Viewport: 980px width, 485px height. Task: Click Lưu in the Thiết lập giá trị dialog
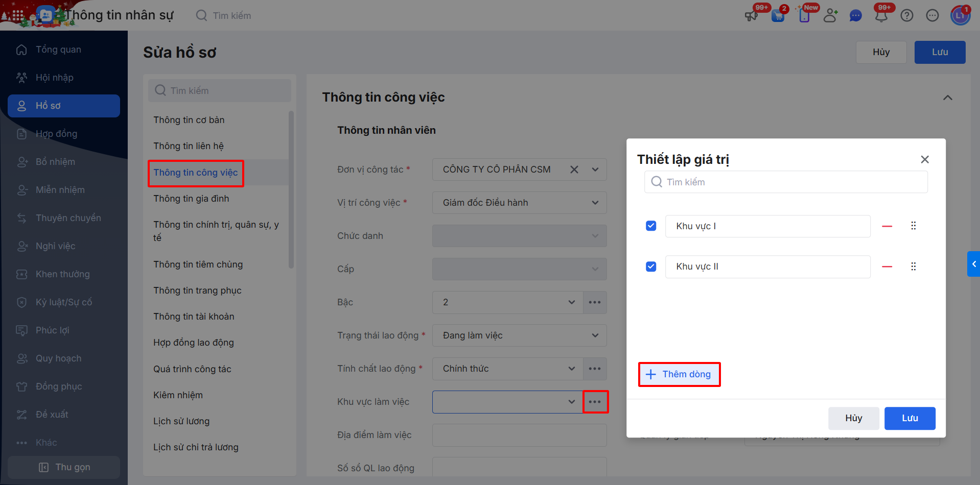coord(910,418)
